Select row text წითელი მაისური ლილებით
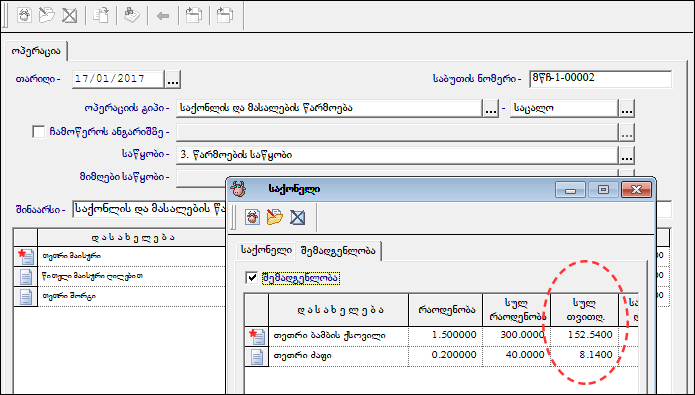 [92, 276]
